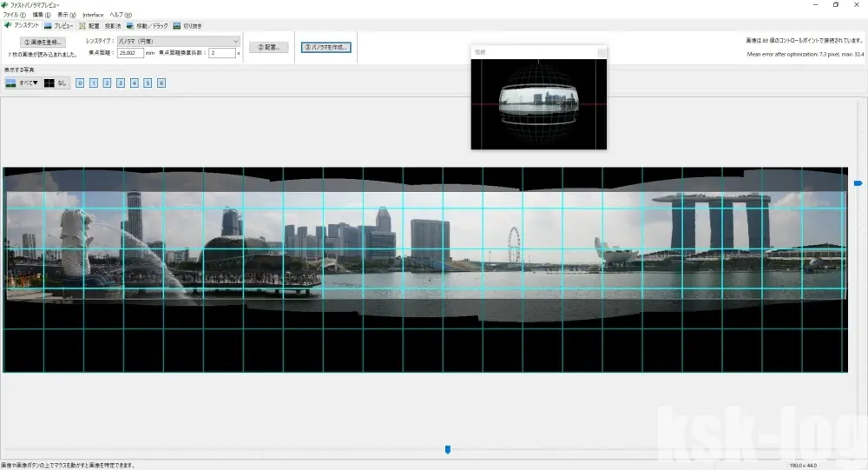
Task: Open the 切り抜き crop tab
Action: point(187,26)
